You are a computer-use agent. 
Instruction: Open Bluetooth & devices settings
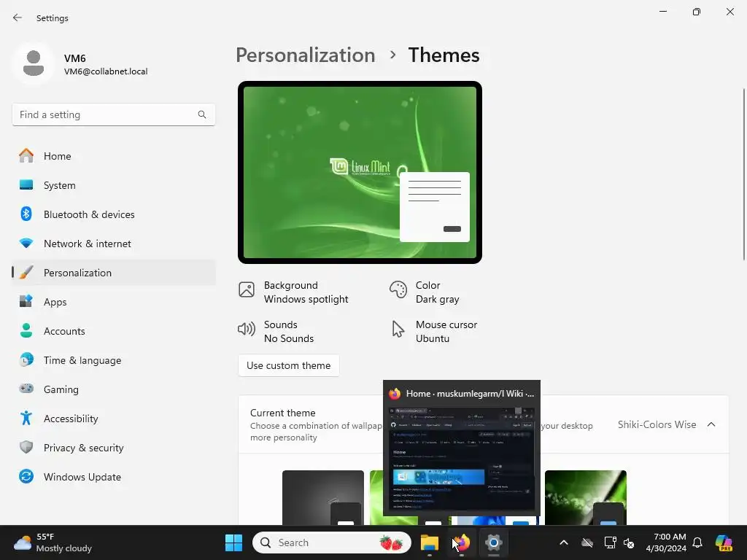pos(113,214)
